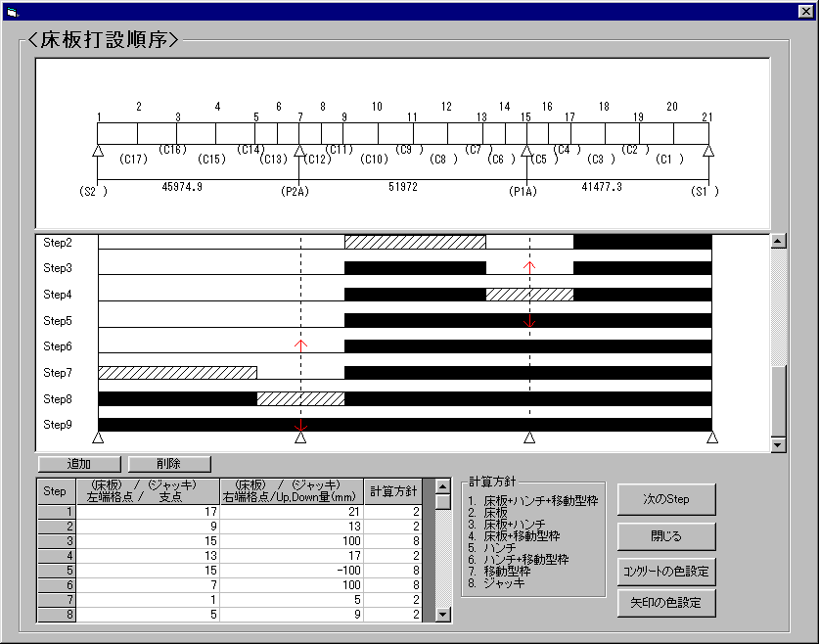Click hatched pour segment in Step7

pos(177,372)
